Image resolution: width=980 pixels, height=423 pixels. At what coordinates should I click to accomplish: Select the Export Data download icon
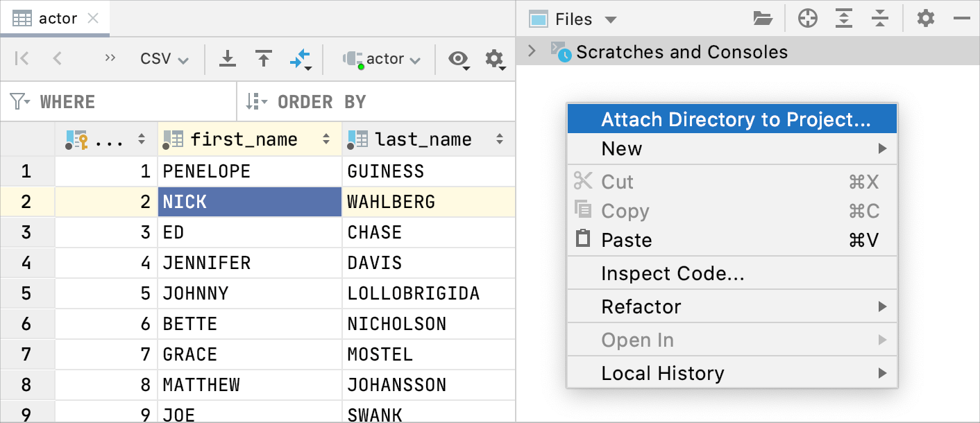pyautogui.click(x=227, y=59)
